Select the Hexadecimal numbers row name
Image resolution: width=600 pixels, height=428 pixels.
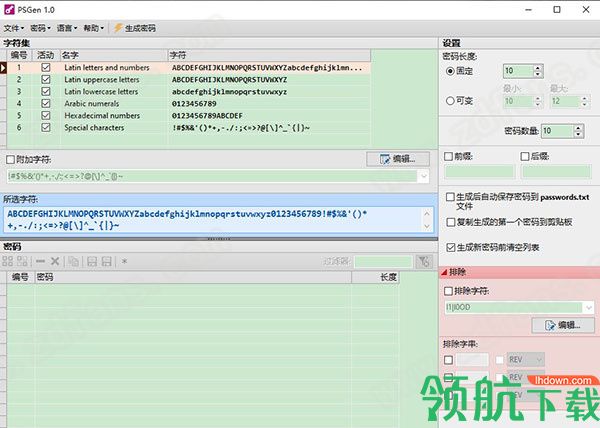coord(102,116)
